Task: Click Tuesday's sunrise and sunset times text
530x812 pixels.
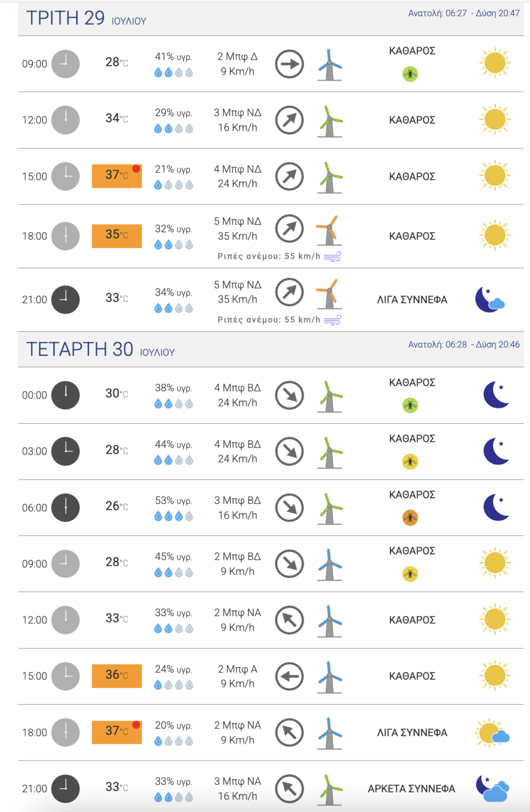Action: click(463, 14)
